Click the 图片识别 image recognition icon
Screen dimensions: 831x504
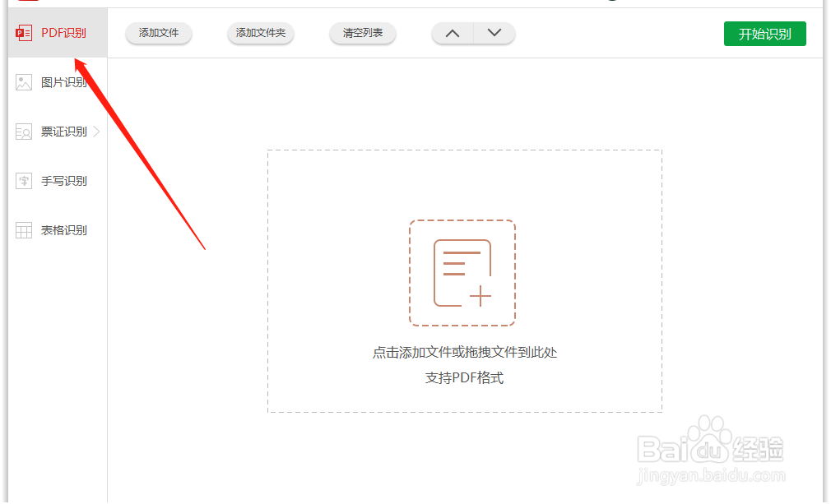click(x=22, y=81)
